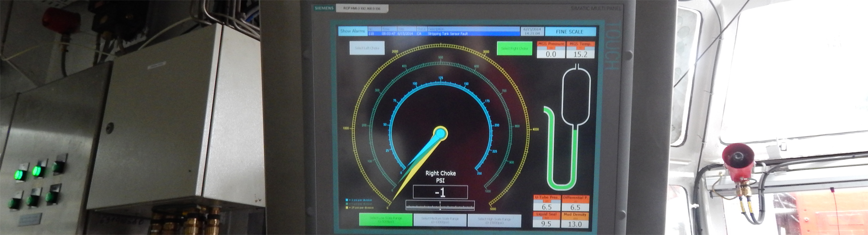Select Left Choke toggle button
This screenshot has width=868, height=235.
click(367, 48)
